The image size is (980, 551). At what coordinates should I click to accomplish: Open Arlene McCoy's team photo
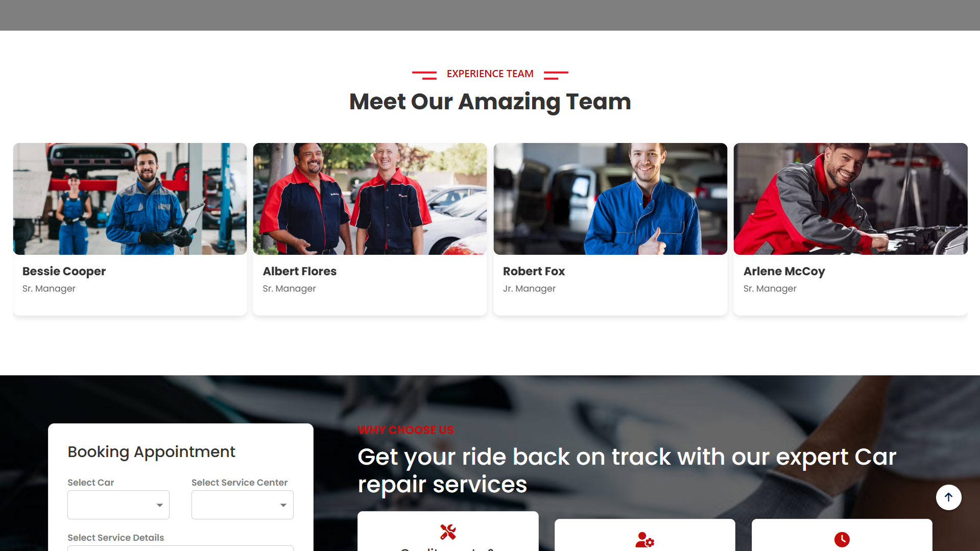coord(851,199)
